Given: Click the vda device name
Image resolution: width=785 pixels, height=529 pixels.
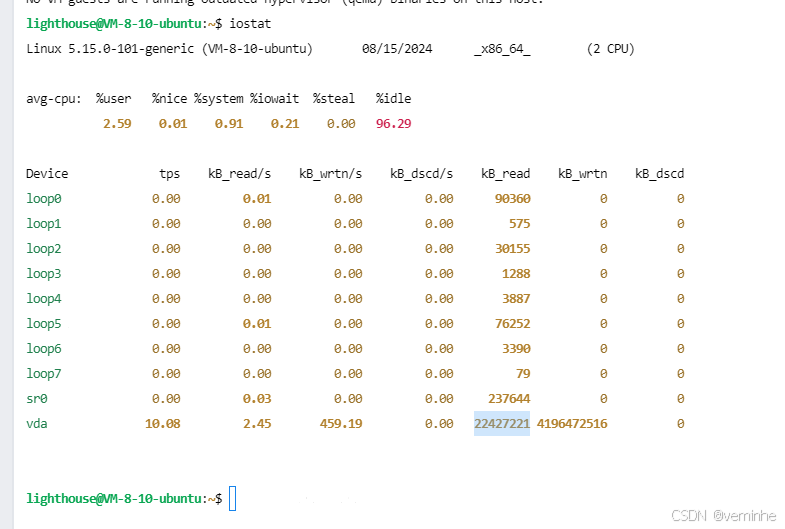Looking at the screenshot, I should click(x=37, y=424).
